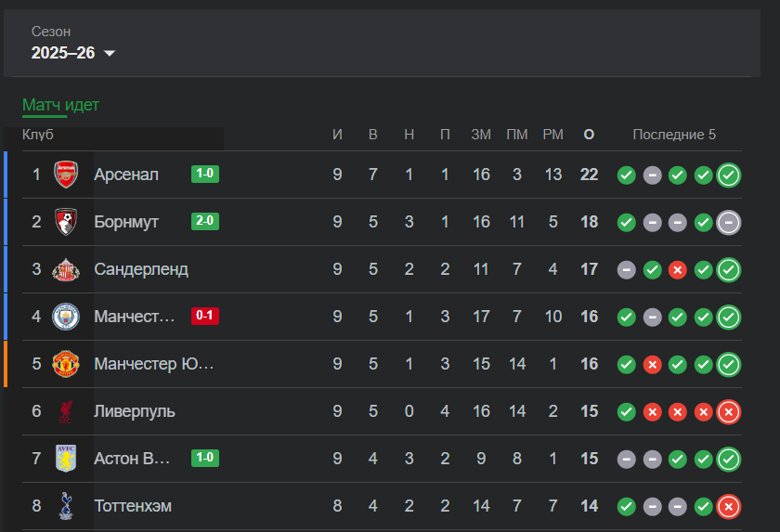Viewport: 780px width, 532px height.
Task: Open Manchester City's red 0-1 badge
Action: tap(205, 316)
